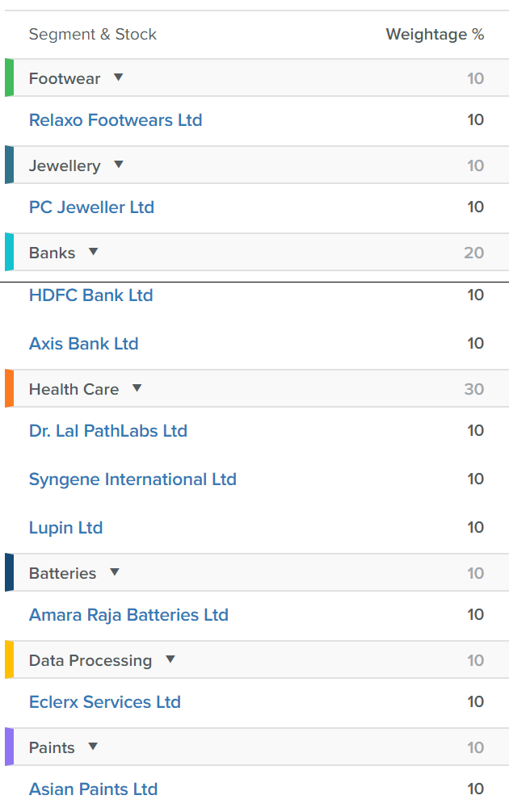The height and width of the screenshot is (812, 509).
Task: Open Axis Bank Ltd stock page
Action: (84, 343)
